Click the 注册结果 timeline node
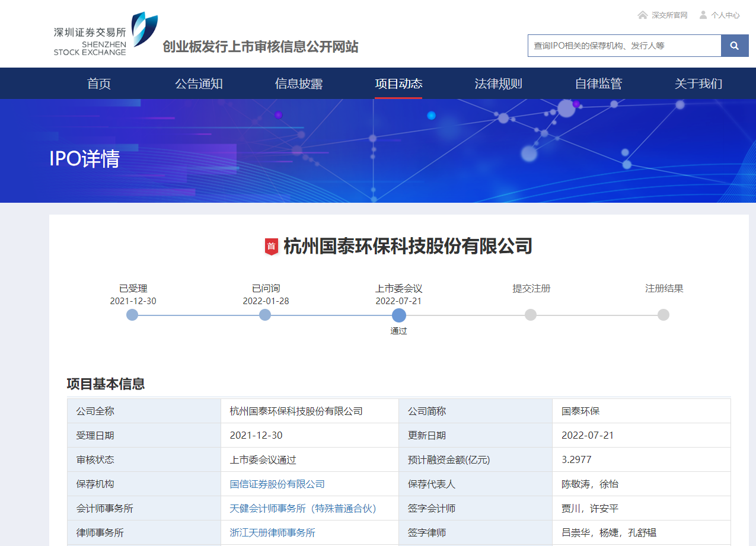Screen dimensions: 756x546 (664, 315)
